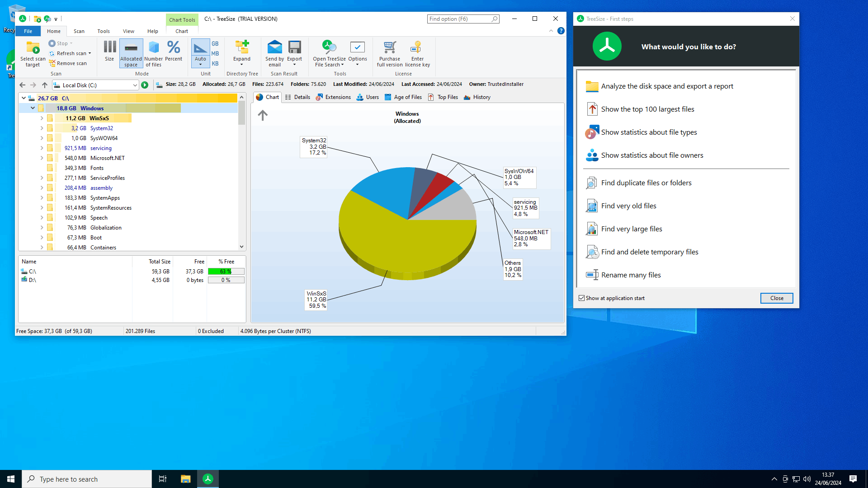Click Enter license key
The height and width of the screenshot is (488, 868).
pos(417,54)
